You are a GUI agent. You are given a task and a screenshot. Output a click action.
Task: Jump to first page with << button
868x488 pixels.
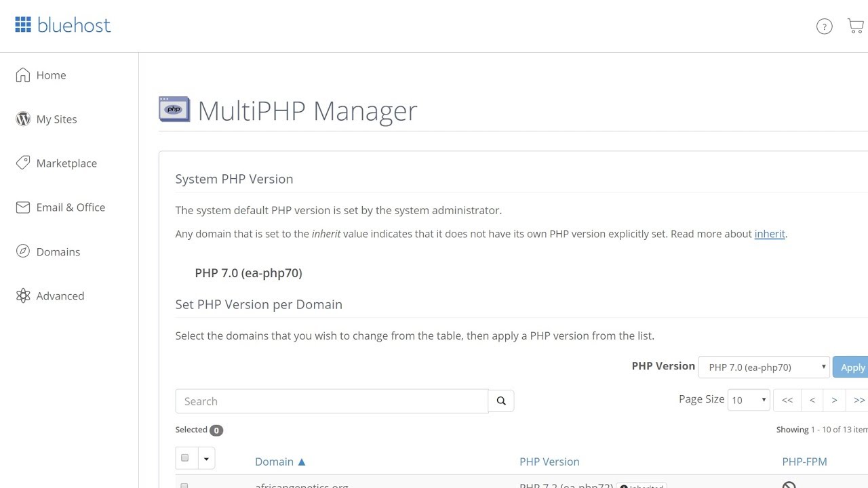tap(787, 400)
